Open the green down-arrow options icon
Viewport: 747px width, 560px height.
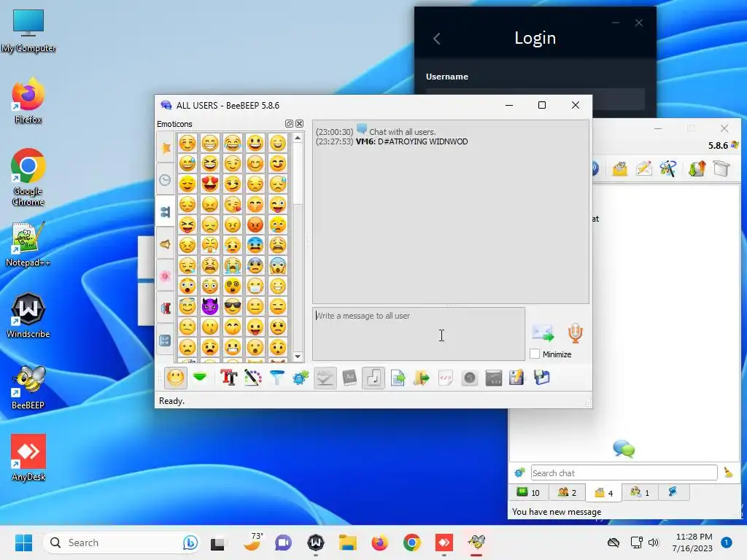click(x=200, y=378)
